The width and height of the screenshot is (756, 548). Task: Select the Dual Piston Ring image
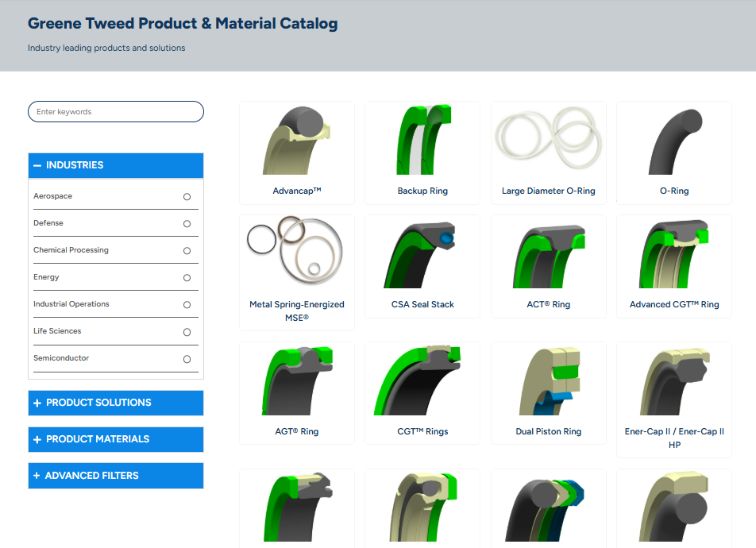pos(547,380)
